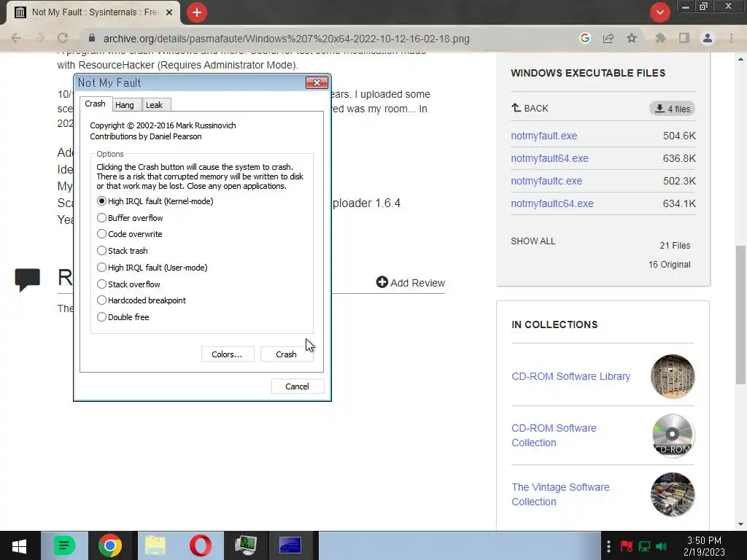Select High IRQL fault (User-mode) option

point(152,268)
